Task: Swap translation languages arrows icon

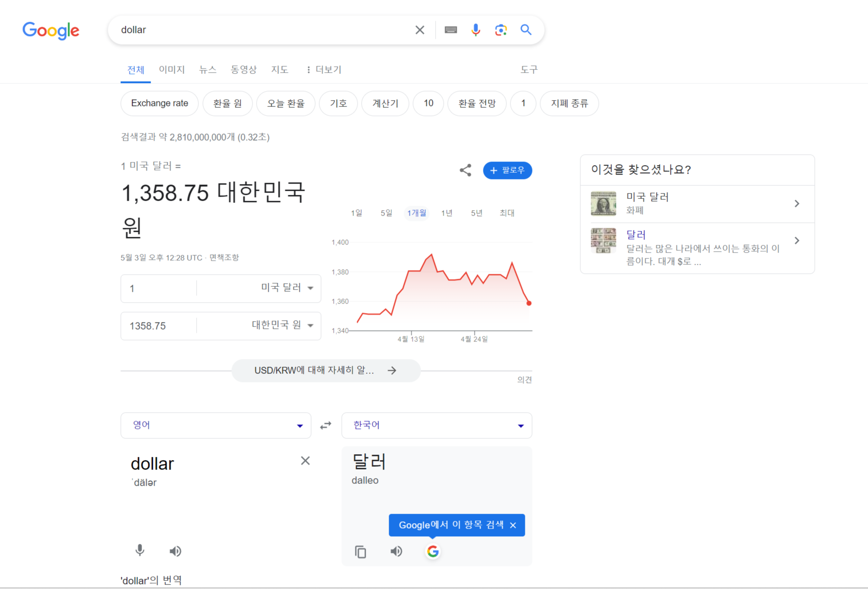Action: [326, 425]
